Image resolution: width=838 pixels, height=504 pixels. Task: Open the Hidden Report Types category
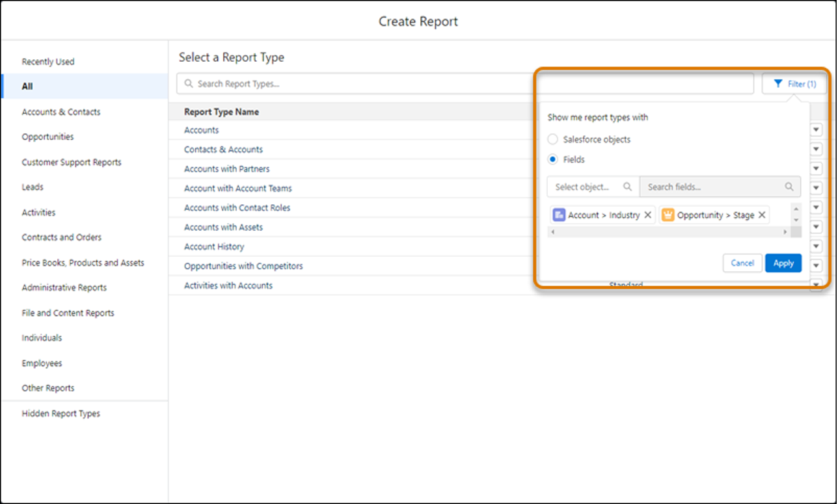[61, 414]
